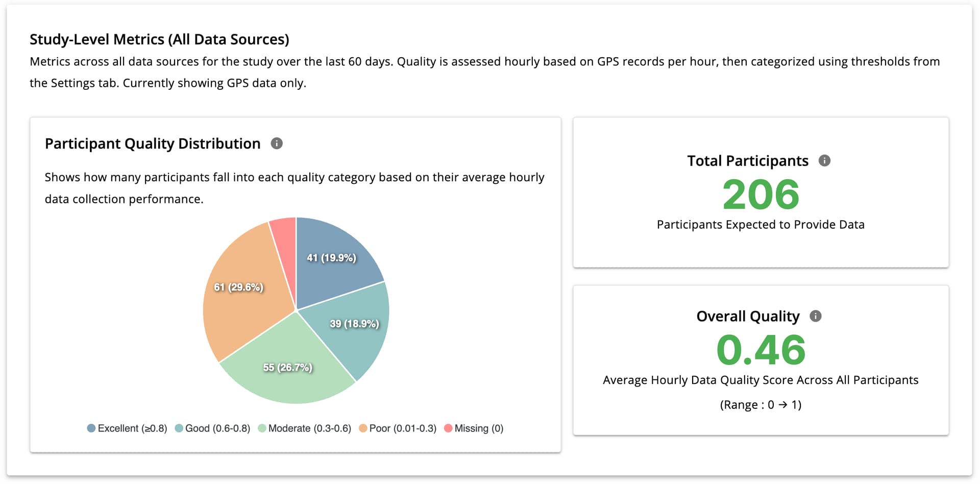Click the Missing legend red color dot
The width and height of the screenshot is (980, 484).
448,428
